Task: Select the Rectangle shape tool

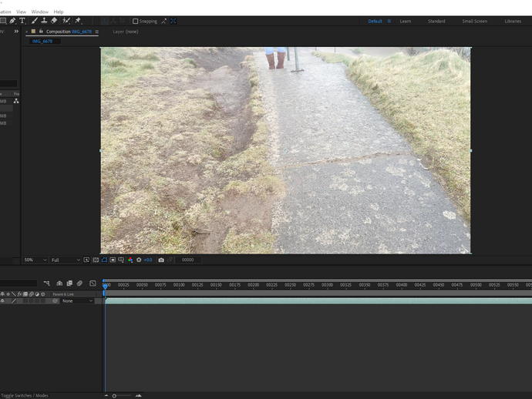Action: tap(3, 21)
